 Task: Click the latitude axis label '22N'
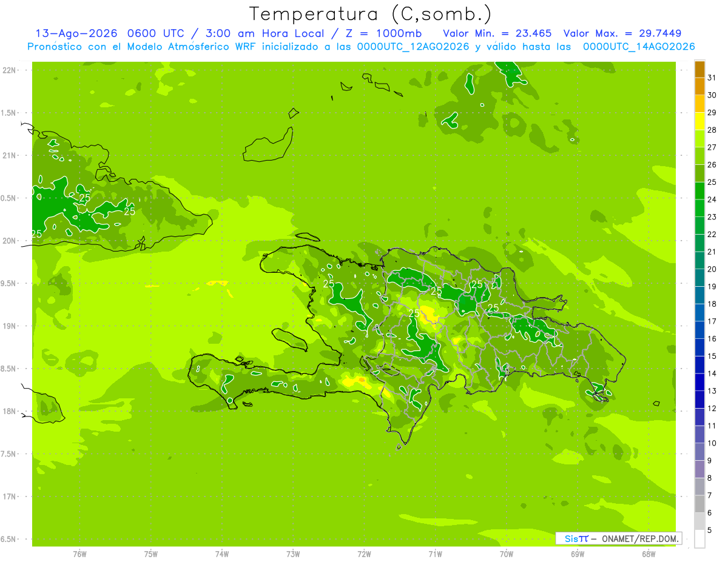[9, 70]
